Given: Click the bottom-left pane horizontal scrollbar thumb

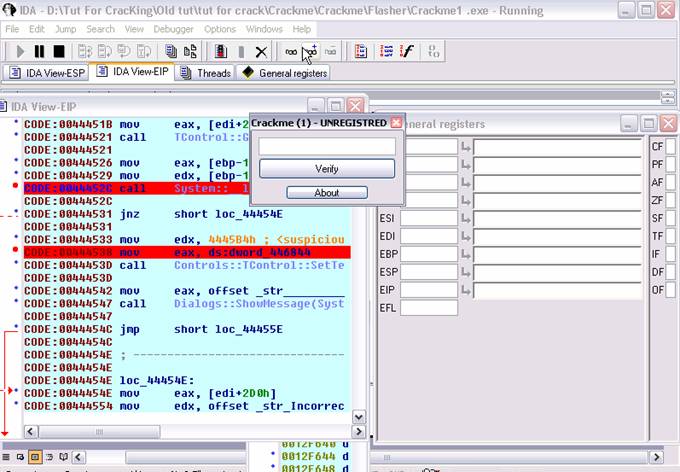Looking at the screenshot, I should (x=186, y=457).
